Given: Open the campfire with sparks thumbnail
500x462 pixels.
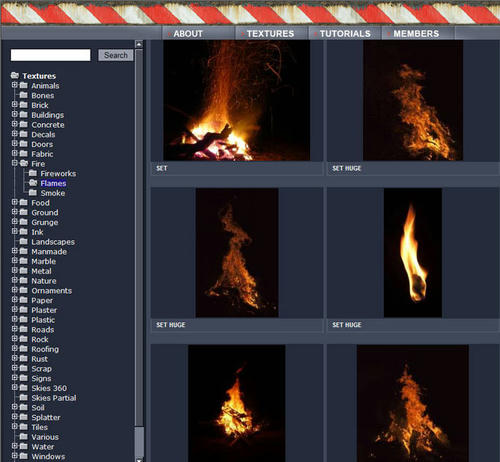Looking at the screenshot, I should coord(237,100).
